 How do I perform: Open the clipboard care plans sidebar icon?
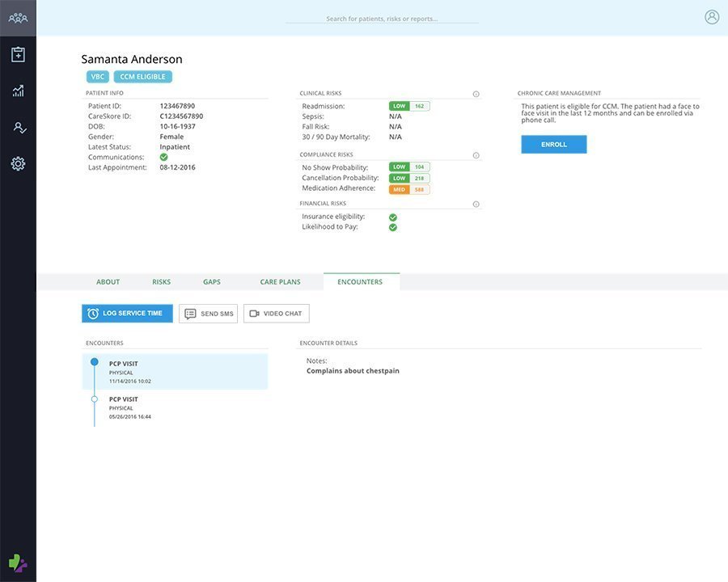(18, 54)
